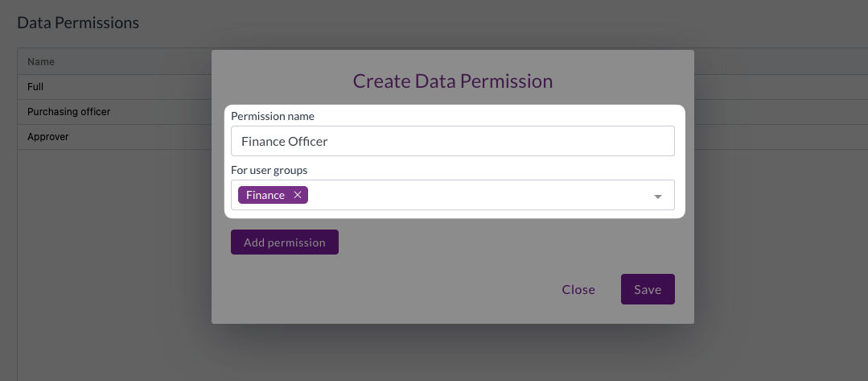Viewport: 868px width, 381px height.
Task: Focus the Permission name text field
Action: 452,141
